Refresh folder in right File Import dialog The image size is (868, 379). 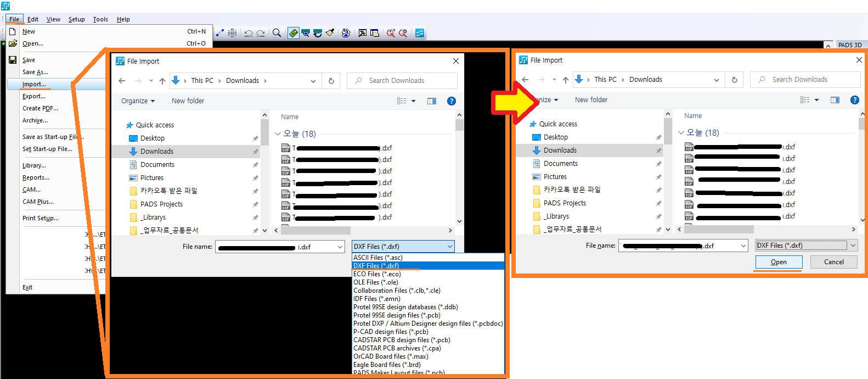point(735,80)
